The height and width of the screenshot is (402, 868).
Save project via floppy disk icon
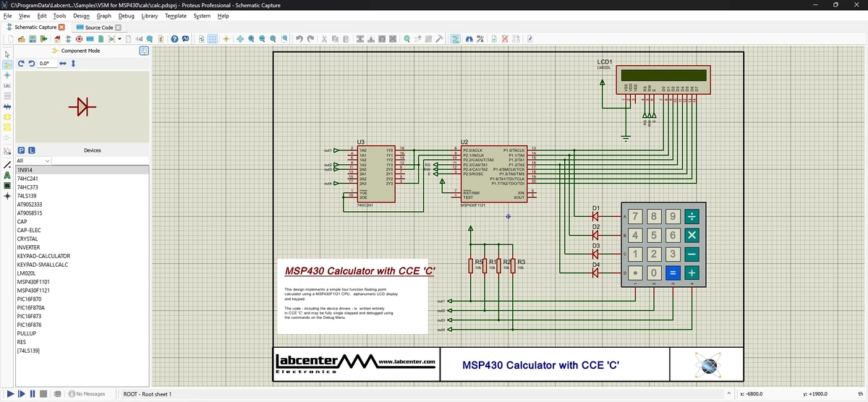coord(33,38)
